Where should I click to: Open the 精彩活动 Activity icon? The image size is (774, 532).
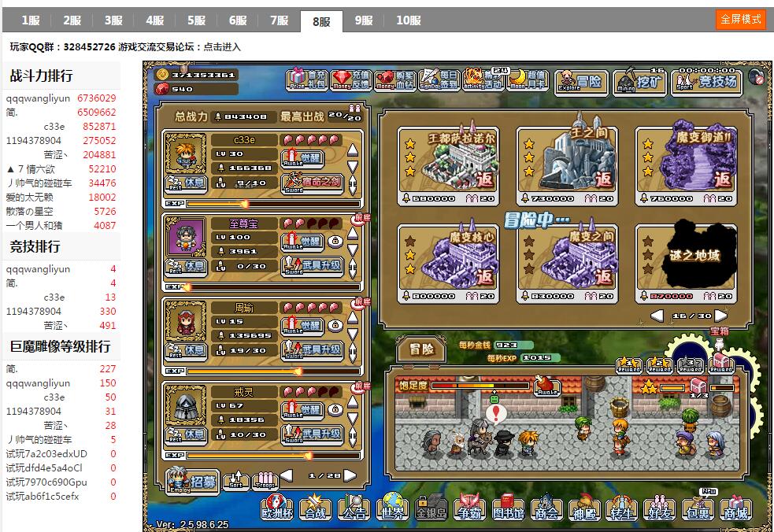pyautogui.click(x=483, y=79)
